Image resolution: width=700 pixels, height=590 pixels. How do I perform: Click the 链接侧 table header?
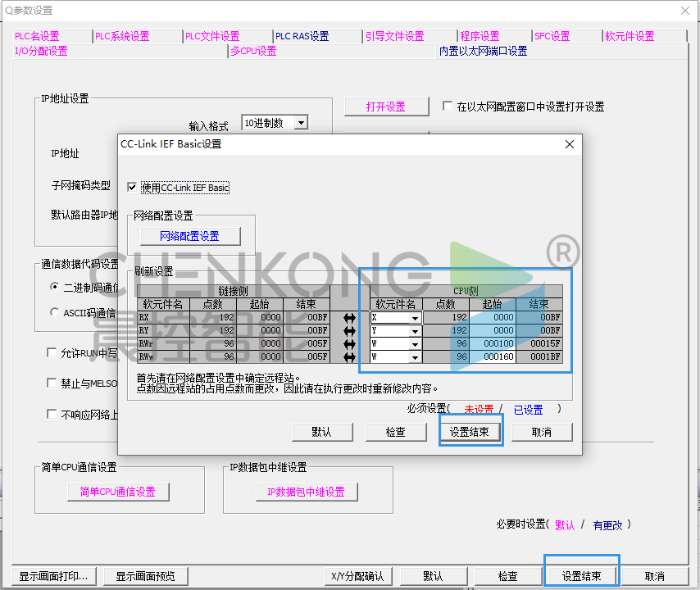234,292
